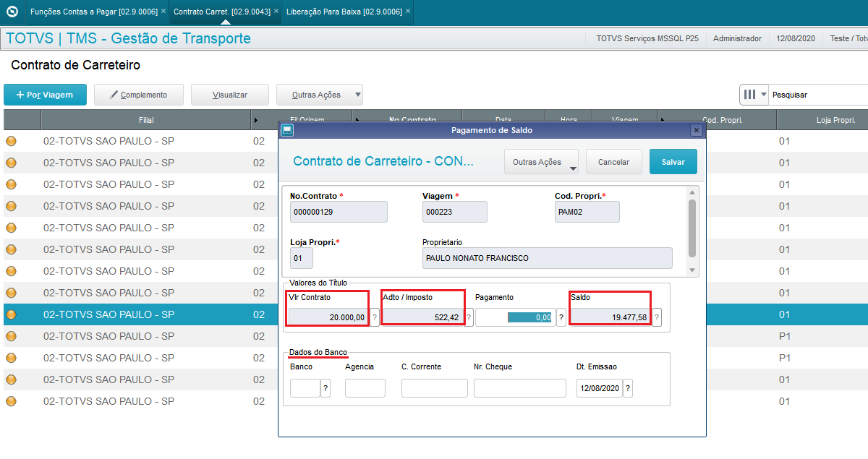Switch to Contrato Carret. tab
This screenshot has width=868, height=459.
tap(222, 12)
